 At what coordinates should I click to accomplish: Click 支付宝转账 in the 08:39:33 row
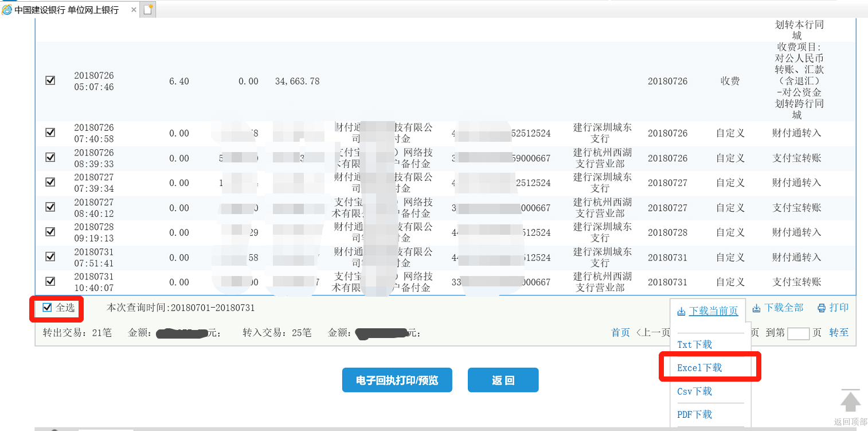(797, 158)
